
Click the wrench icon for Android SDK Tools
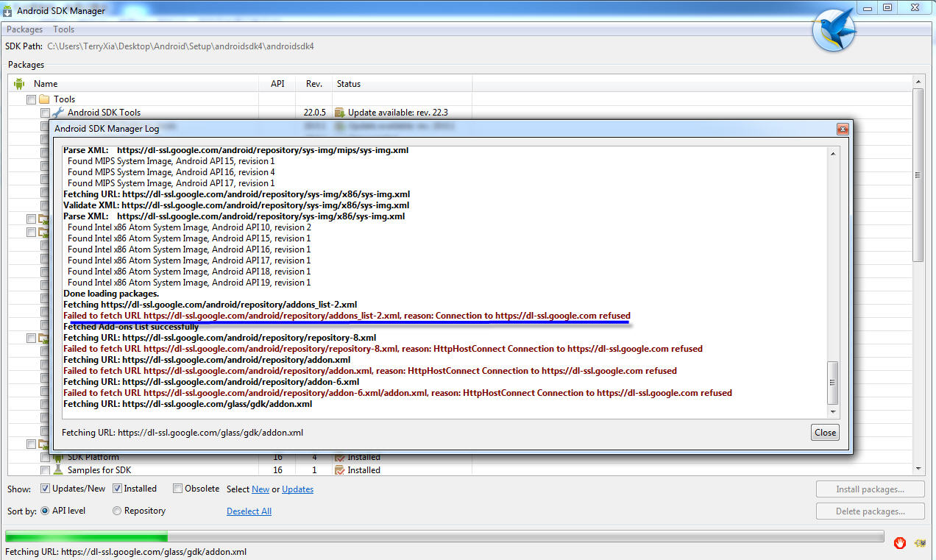click(58, 113)
